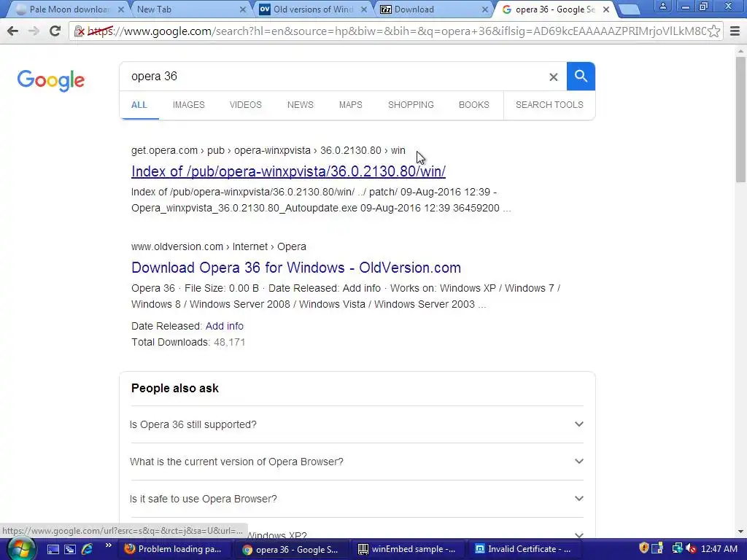Screen dimensions: 747x560
Task: Click the 12:47 AM taskbar clock
Action: [x=719, y=549]
